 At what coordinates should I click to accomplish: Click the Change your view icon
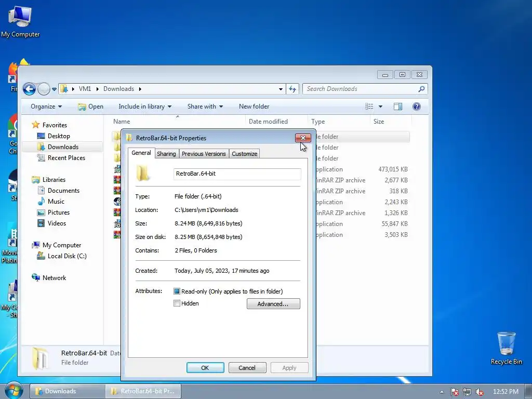369,107
